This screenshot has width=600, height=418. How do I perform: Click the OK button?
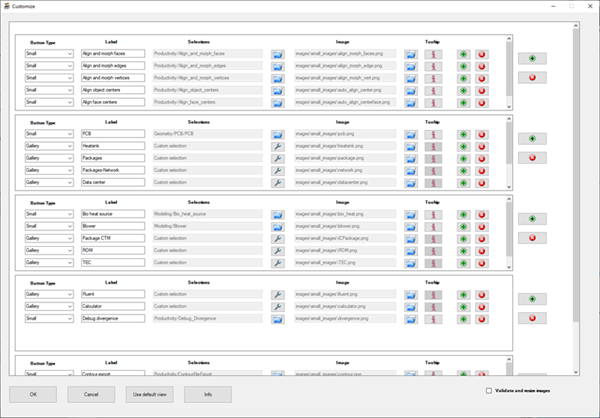click(32, 394)
